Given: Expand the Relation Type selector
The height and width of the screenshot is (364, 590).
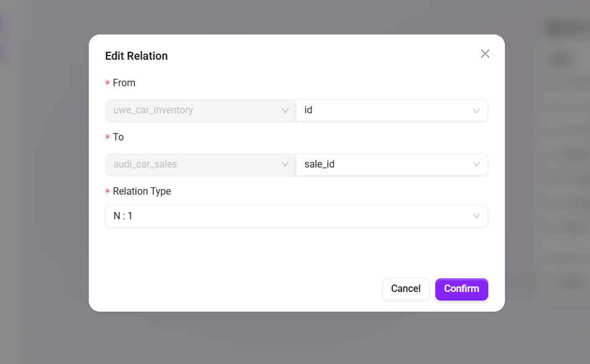Looking at the screenshot, I should pos(290,216).
